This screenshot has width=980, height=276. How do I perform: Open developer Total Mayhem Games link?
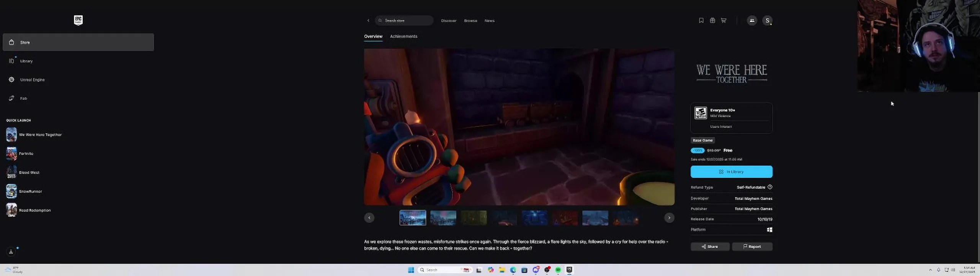[x=753, y=199]
